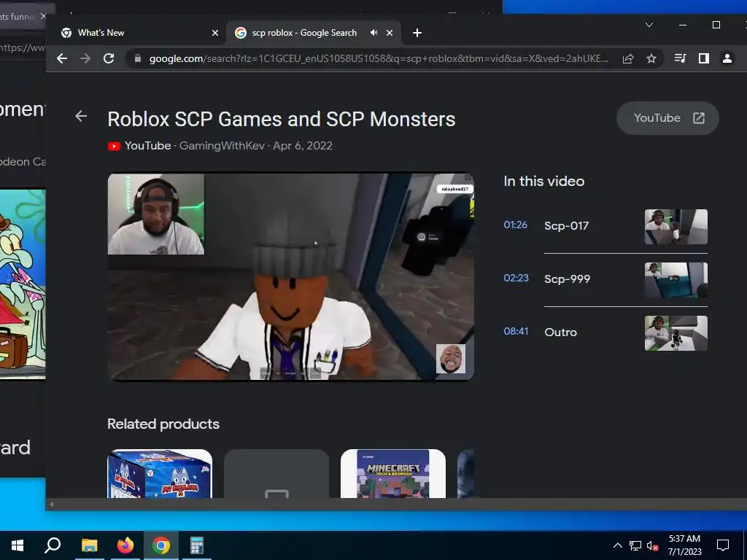This screenshot has width=747, height=560.
Task: Click the horizontal scrollbar left arrow
Action: pyautogui.click(x=52, y=505)
